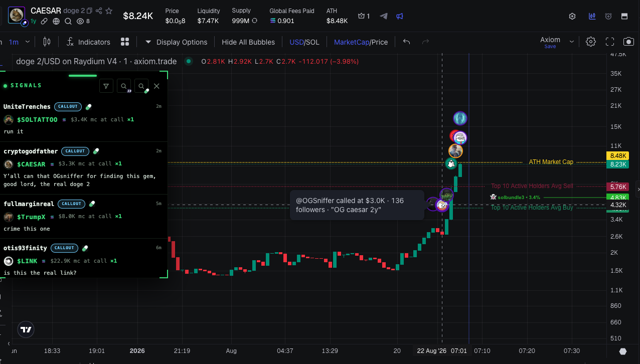Click the search magnifier under CAESAR title
The image size is (640, 364).
click(x=68, y=21)
